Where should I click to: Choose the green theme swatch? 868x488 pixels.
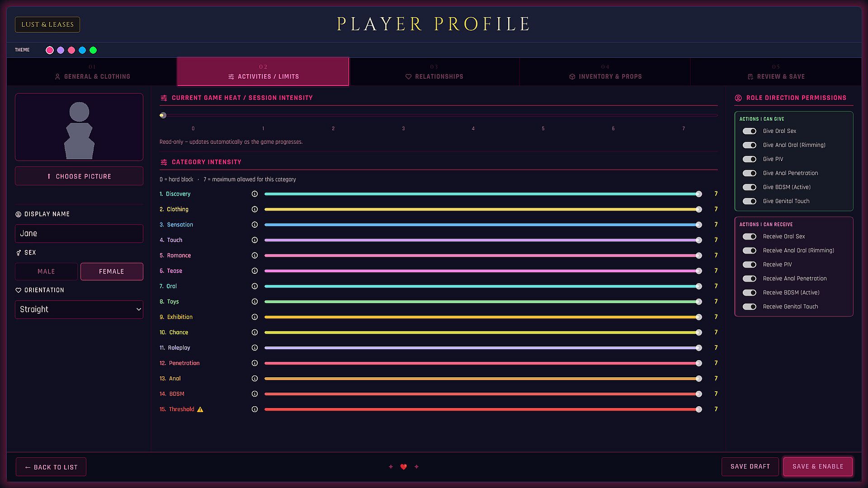click(x=93, y=50)
